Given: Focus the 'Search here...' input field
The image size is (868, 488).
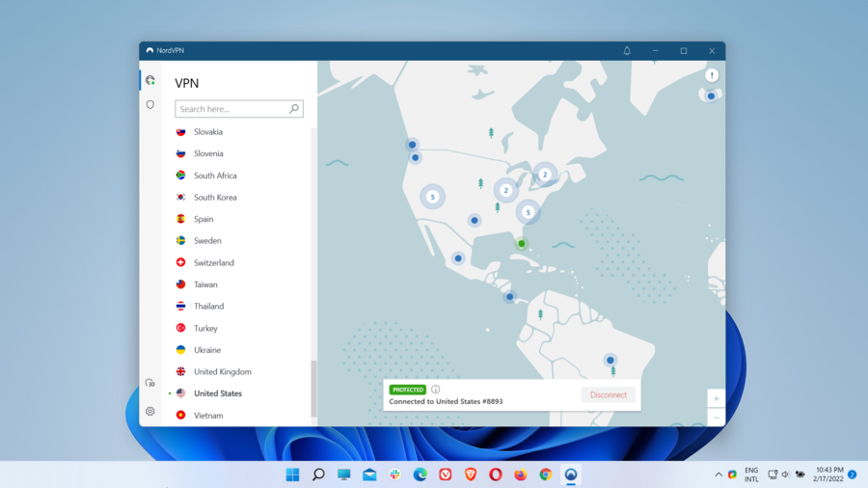Looking at the screenshot, I should click(x=231, y=109).
